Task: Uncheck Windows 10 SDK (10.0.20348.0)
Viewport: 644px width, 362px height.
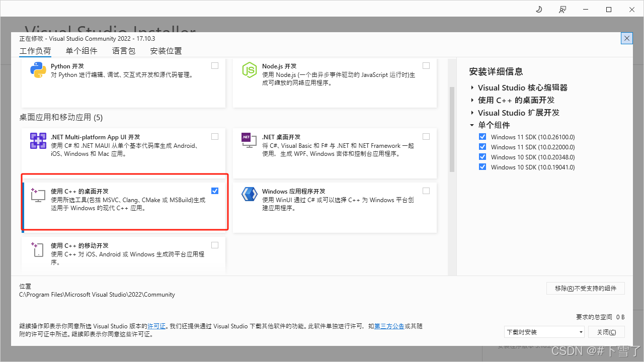Action: pyautogui.click(x=482, y=157)
